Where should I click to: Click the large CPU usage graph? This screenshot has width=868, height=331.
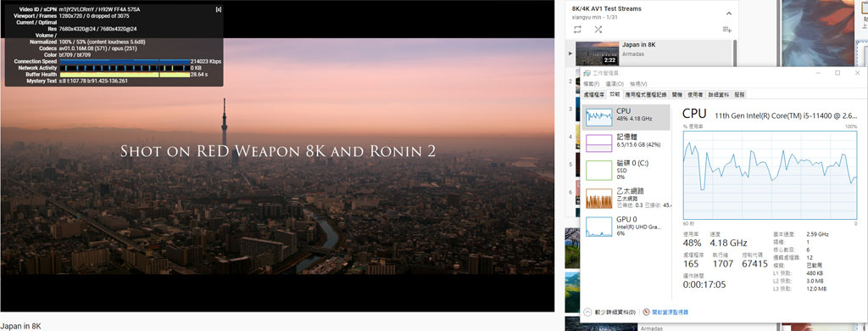pyautogui.click(x=770, y=175)
